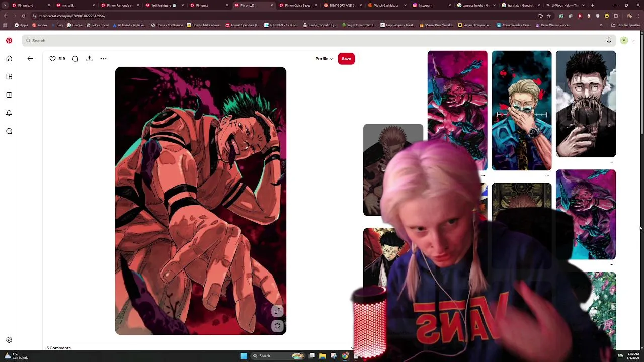644x362 pixels.
Task: Reload the page in browser toolbar
Action: click(23, 16)
